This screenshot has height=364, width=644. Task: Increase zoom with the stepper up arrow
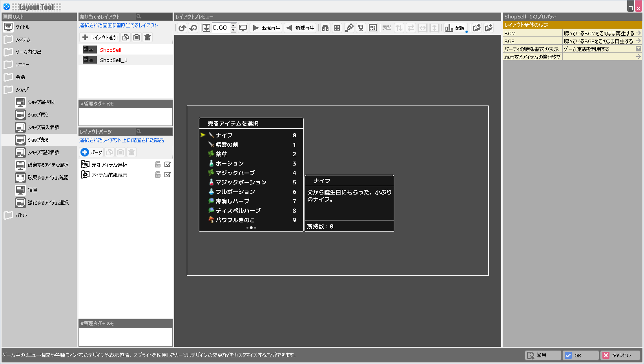click(234, 25)
